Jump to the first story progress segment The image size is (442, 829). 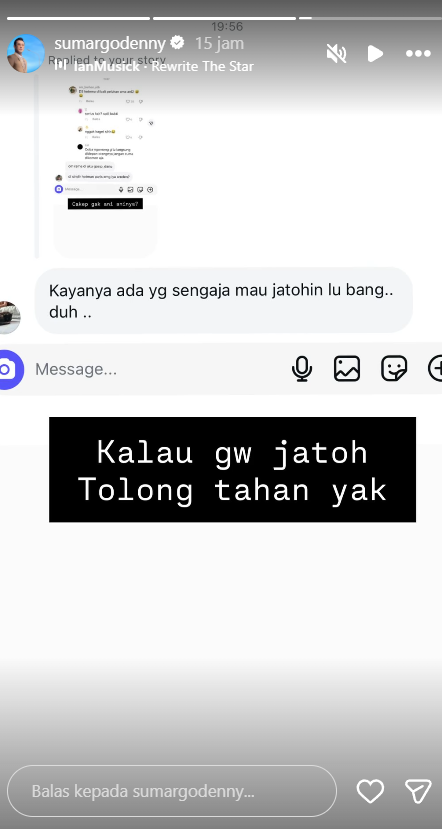78,19
